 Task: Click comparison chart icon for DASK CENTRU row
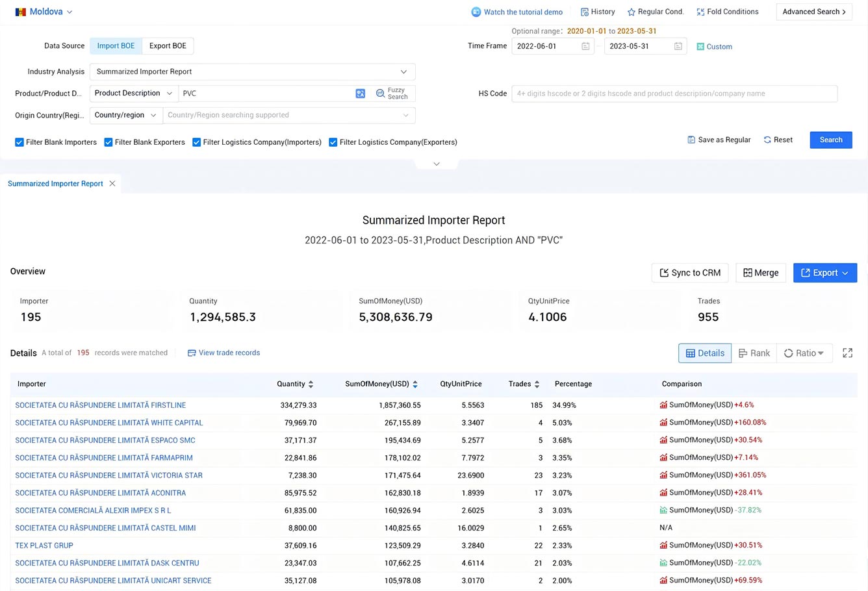663,562
